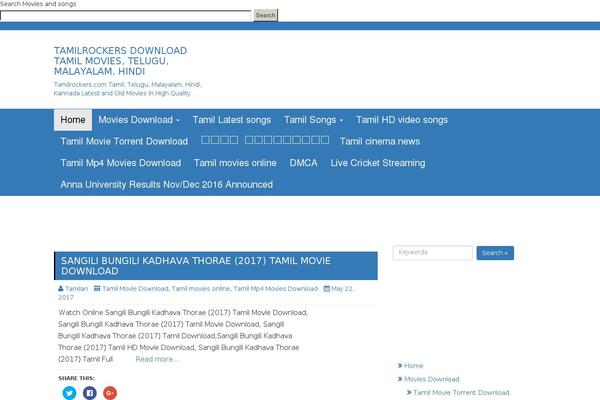Click the Search Movies and songs label
This screenshot has height=400, width=600.
pos(38,4)
